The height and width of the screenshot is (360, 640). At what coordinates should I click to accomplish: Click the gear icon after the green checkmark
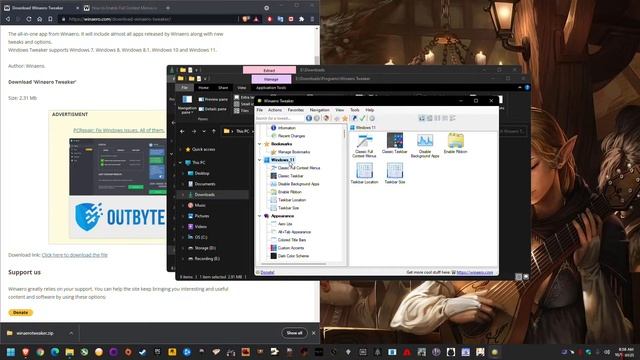click(372, 118)
